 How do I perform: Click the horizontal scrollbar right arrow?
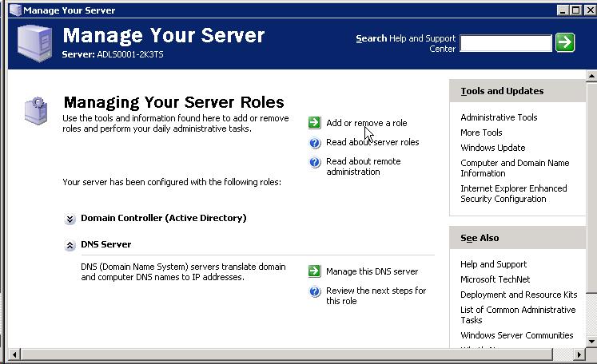coord(579,354)
